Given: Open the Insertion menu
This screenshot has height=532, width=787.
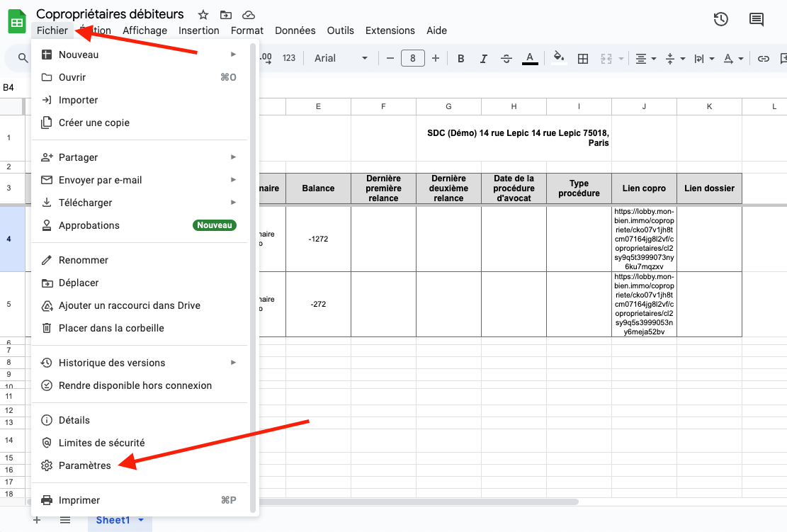Looking at the screenshot, I should pyautogui.click(x=199, y=30).
